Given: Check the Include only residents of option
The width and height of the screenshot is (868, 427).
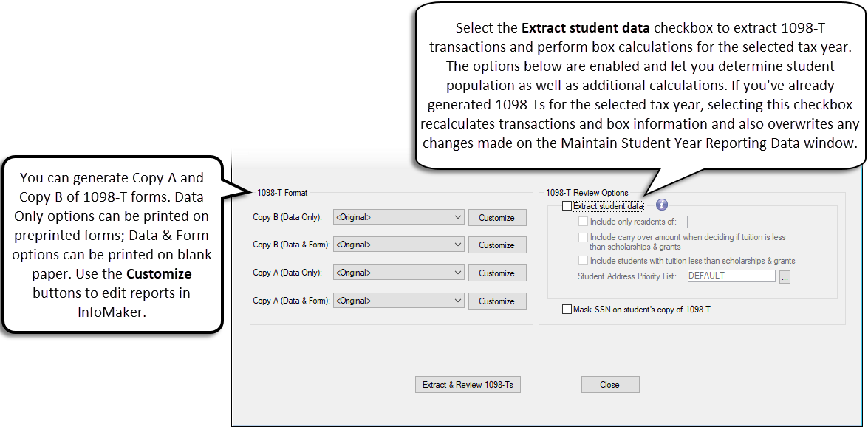Looking at the screenshot, I should pyautogui.click(x=582, y=222).
